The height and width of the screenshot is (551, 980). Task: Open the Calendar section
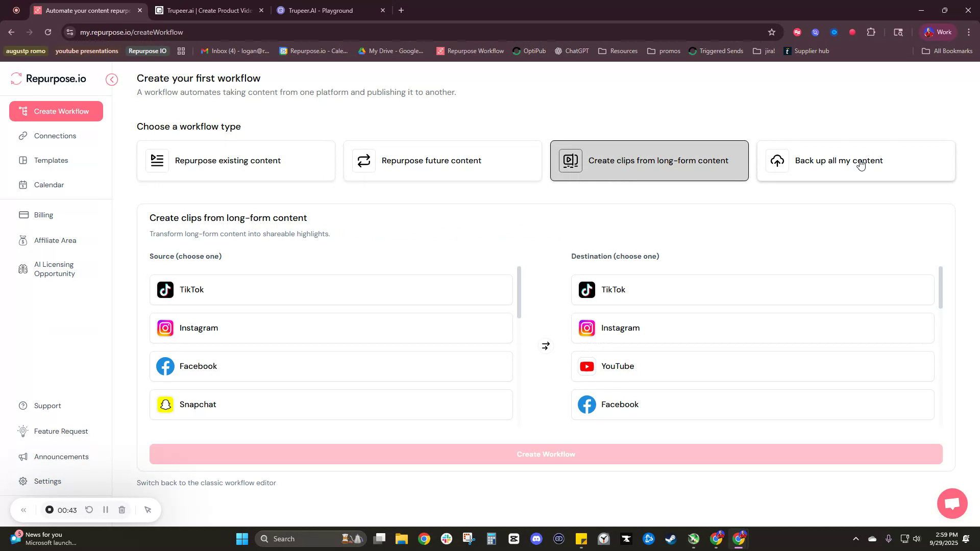point(48,185)
